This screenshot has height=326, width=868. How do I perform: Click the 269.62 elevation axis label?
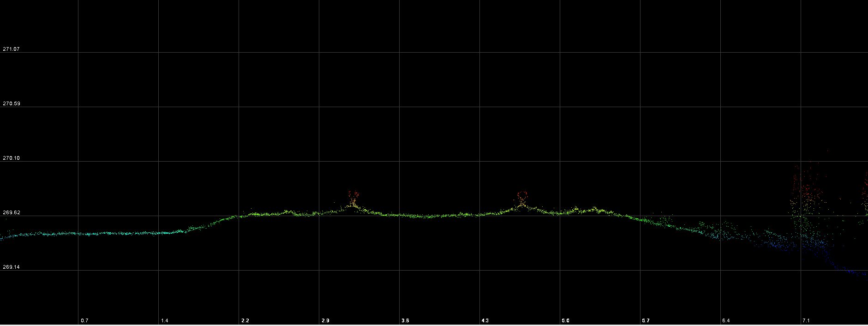pos(11,212)
